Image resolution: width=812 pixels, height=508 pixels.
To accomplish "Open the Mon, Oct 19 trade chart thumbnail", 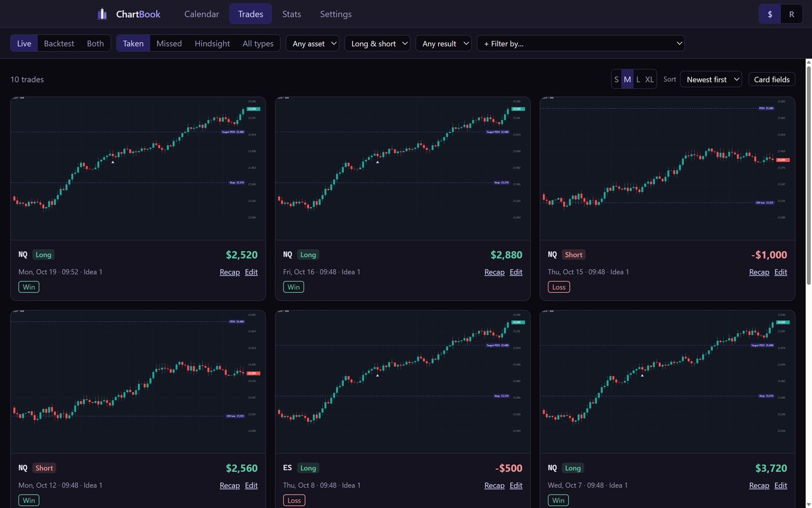I will click(x=138, y=168).
